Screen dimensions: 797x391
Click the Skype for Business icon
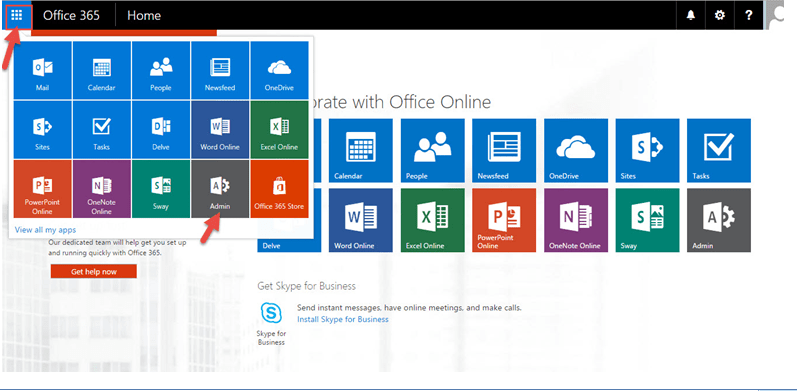pos(271,313)
